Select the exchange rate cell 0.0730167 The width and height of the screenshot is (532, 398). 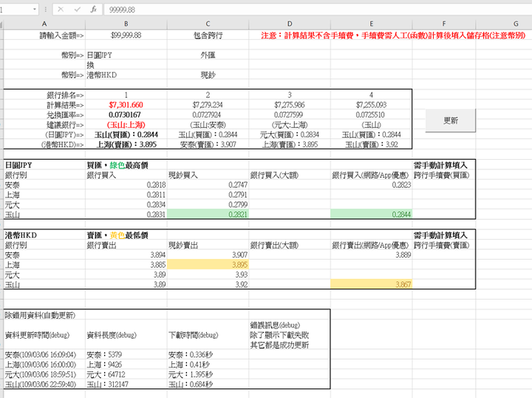tap(126, 115)
